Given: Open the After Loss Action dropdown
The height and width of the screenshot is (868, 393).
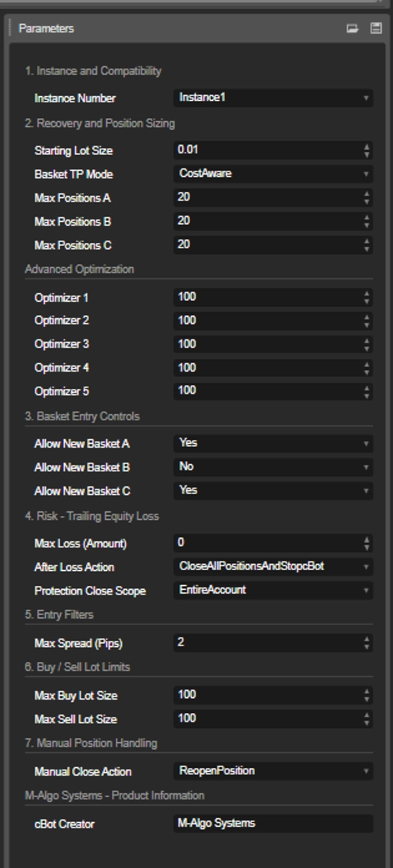Looking at the screenshot, I should [273, 566].
